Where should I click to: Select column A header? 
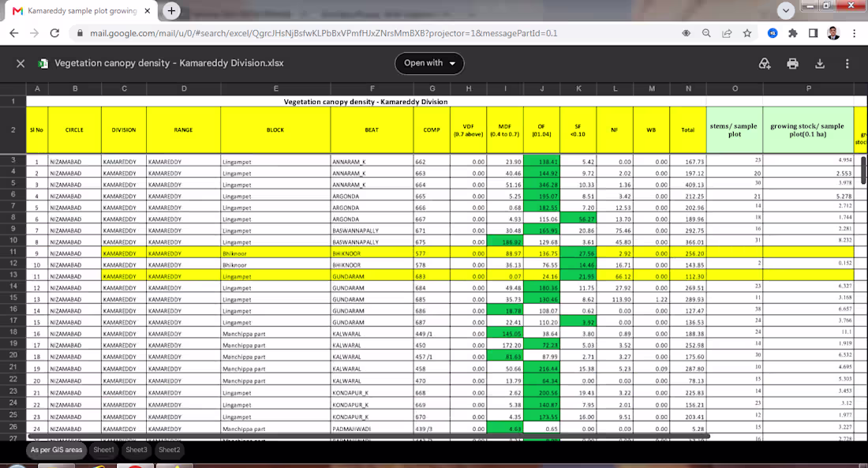[x=37, y=88]
